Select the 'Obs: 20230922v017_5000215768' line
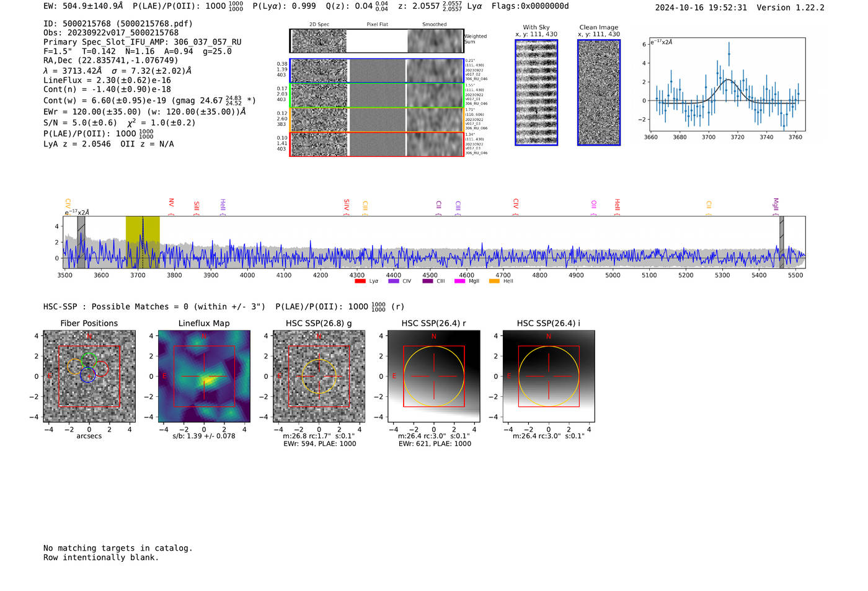The height and width of the screenshot is (591, 868). pyautogui.click(x=111, y=32)
